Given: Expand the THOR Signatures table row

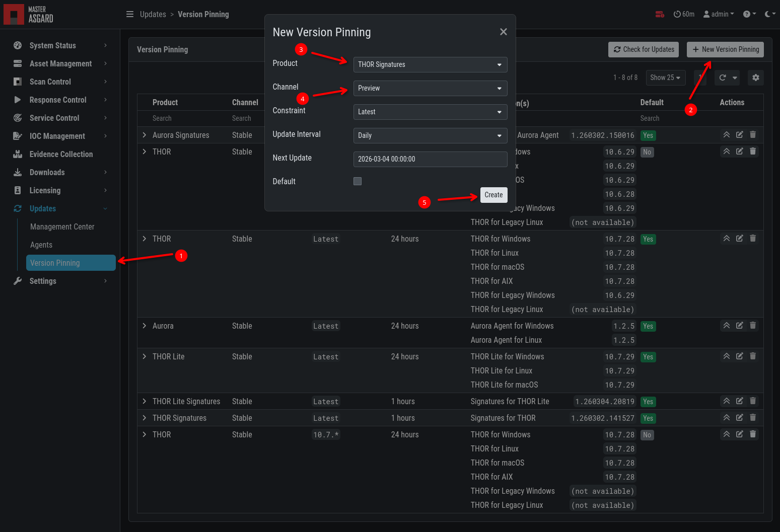Looking at the screenshot, I should pyautogui.click(x=145, y=418).
